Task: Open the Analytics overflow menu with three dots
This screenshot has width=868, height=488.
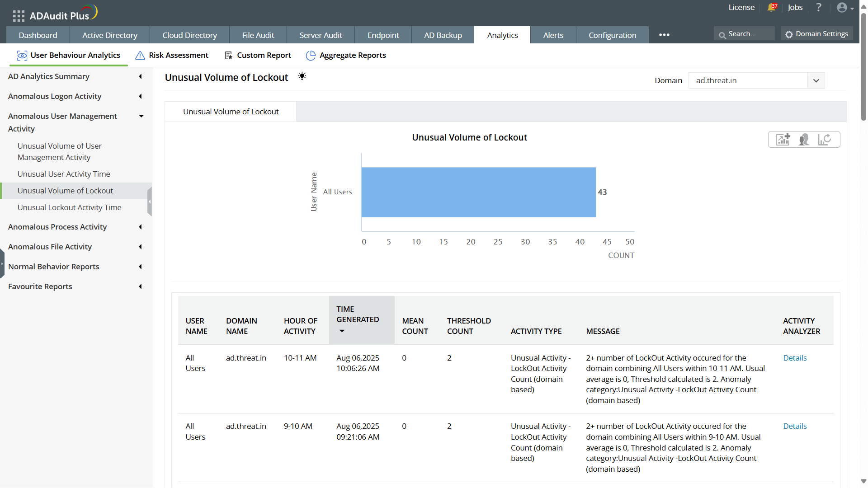Action: (664, 35)
